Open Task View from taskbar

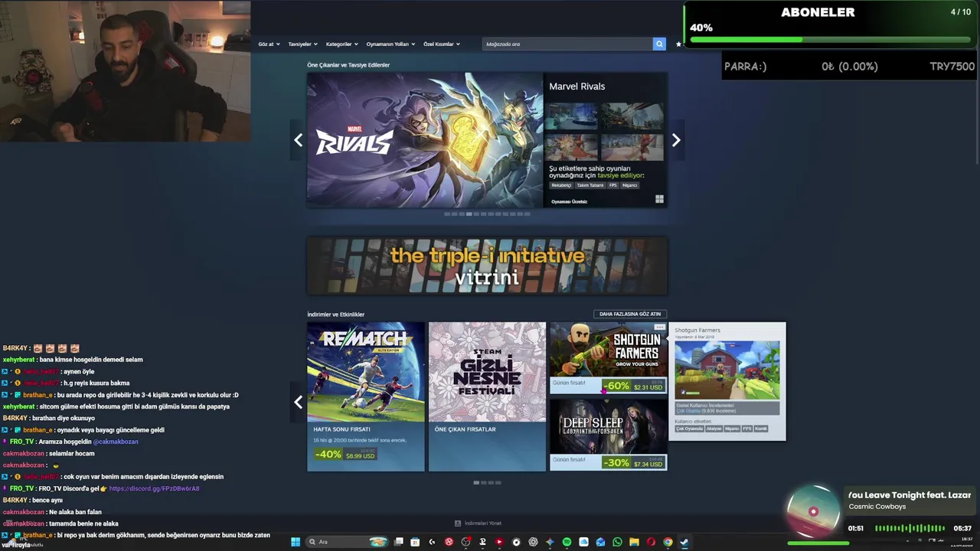[399, 542]
